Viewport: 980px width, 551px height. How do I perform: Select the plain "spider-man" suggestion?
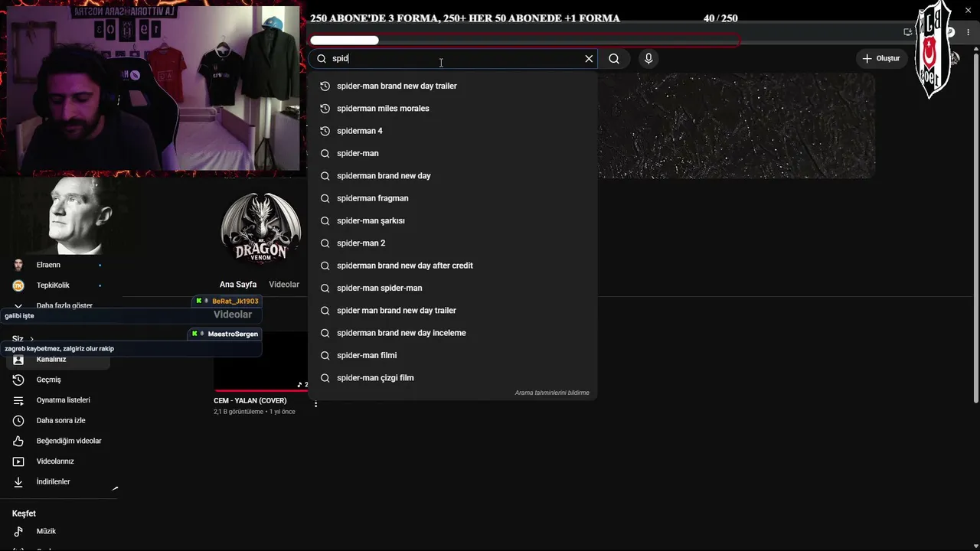pyautogui.click(x=452, y=153)
